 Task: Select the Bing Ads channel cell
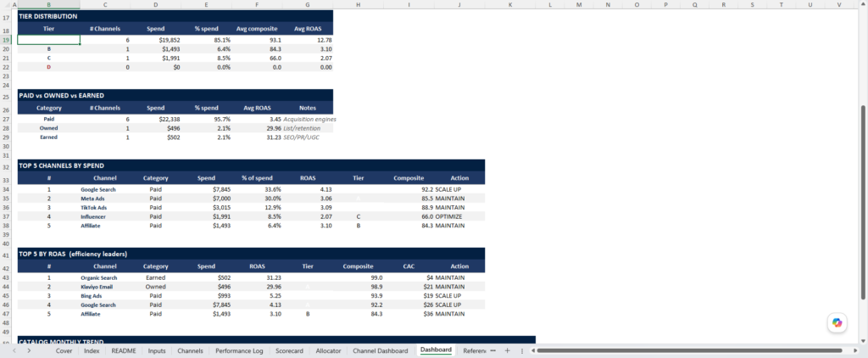pyautogui.click(x=105, y=296)
